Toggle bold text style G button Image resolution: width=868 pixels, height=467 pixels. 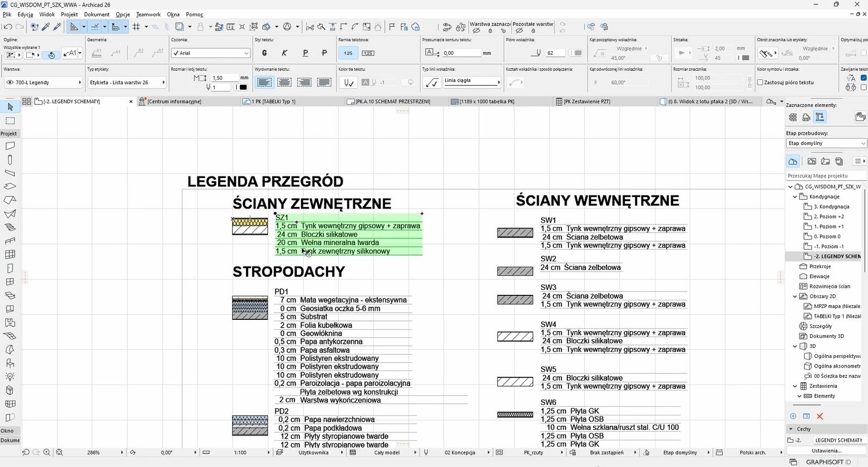(264, 53)
